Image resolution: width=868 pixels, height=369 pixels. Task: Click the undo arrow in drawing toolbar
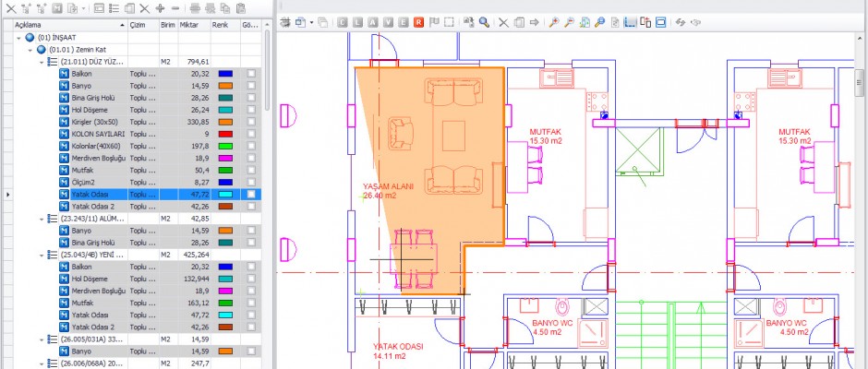(681, 21)
